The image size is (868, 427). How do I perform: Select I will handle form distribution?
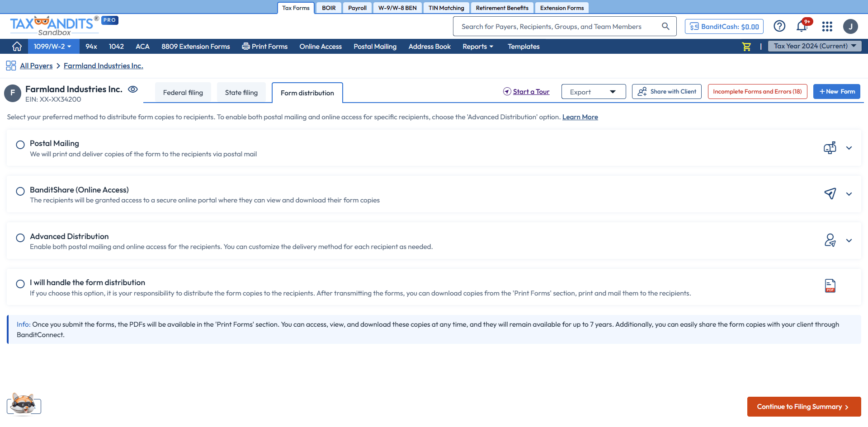pos(20,284)
